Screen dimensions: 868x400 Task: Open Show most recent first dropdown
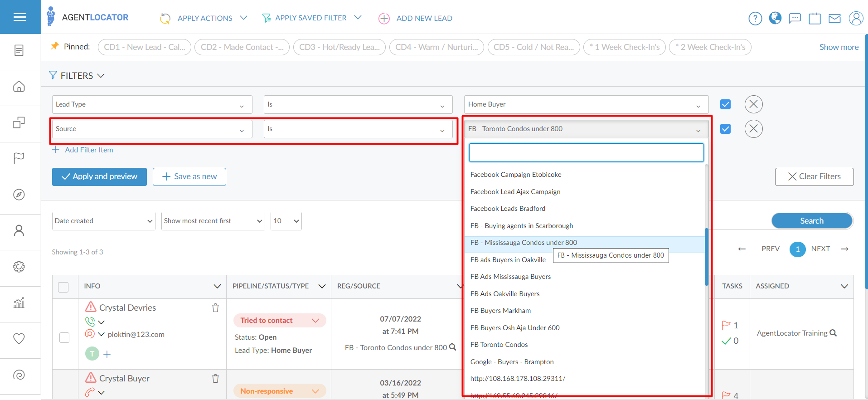[x=213, y=221]
